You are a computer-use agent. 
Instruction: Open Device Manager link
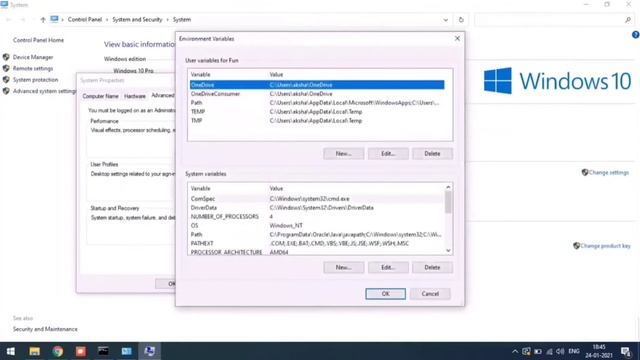click(x=33, y=57)
